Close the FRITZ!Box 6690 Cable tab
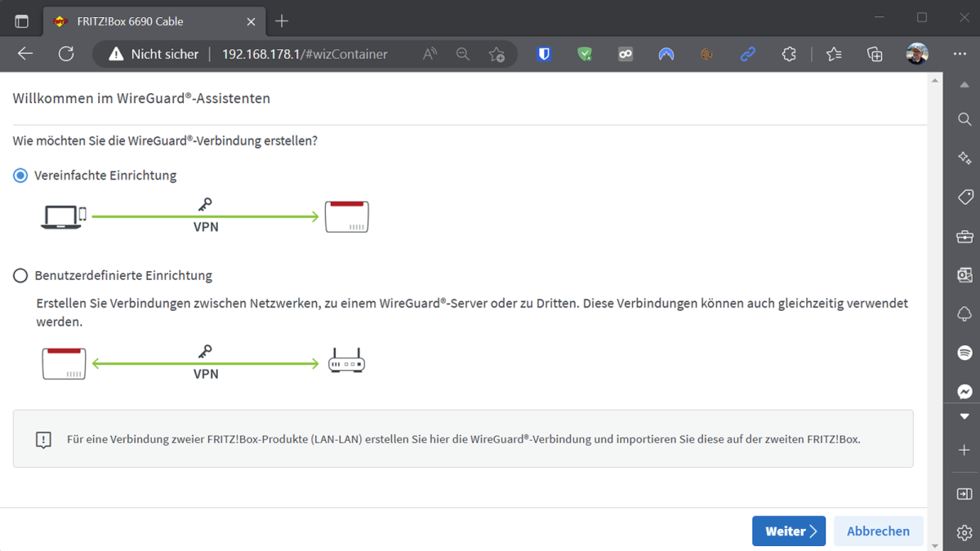Screen dimensions: 980x551 coord(251,21)
